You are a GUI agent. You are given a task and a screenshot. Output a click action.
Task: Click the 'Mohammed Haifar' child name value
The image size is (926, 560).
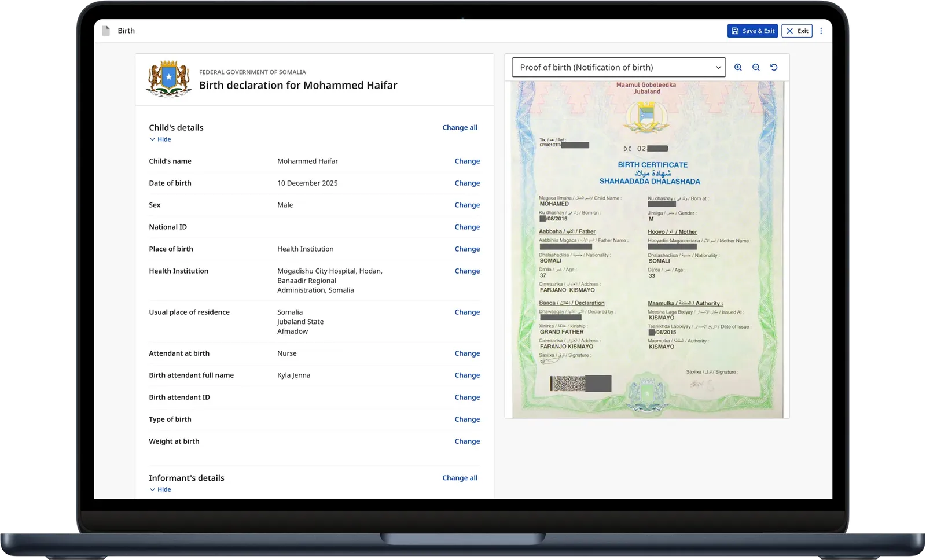pyautogui.click(x=307, y=161)
